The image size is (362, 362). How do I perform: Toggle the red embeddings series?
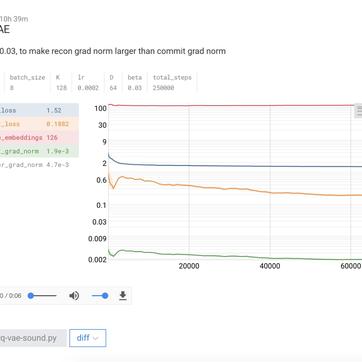39,137
